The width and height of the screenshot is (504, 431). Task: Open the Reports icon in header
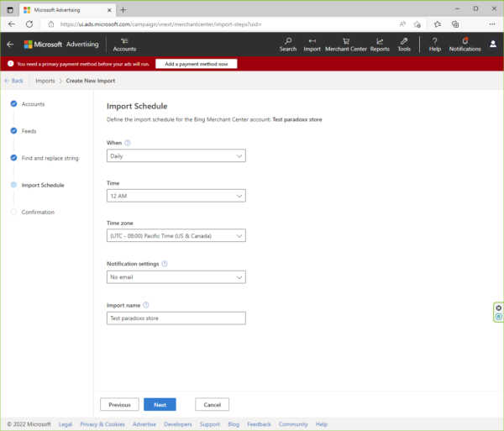click(380, 44)
